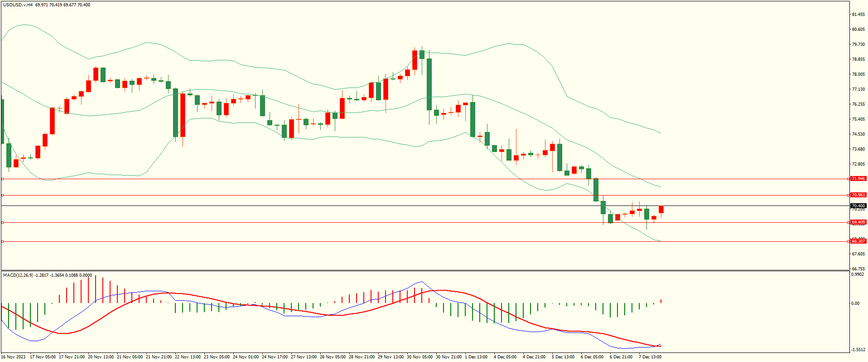Click the 69.409 support level price tag
This screenshot has width=868, height=362.
[x=858, y=222]
